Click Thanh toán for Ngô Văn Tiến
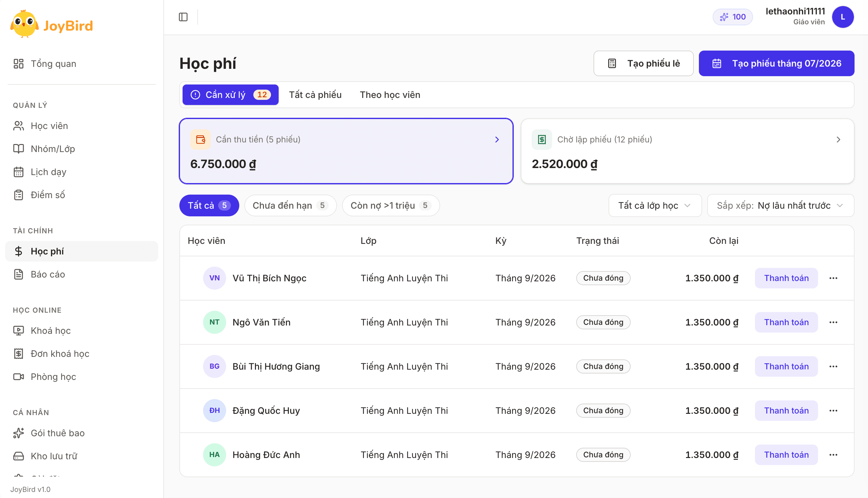 click(x=786, y=322)
